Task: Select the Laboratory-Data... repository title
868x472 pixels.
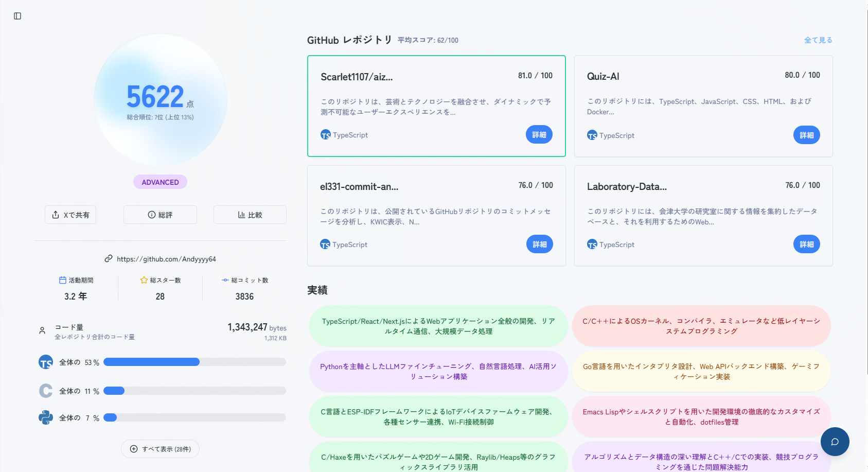Action: tap(627, 187)
